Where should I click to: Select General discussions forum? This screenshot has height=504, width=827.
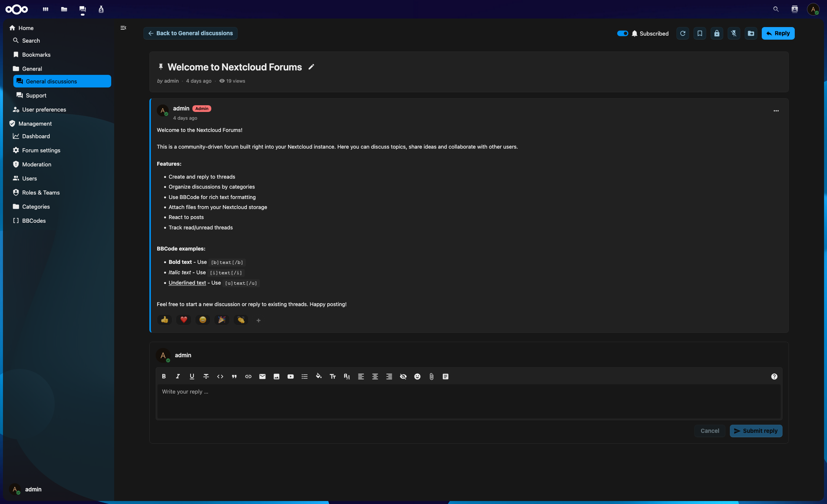click(x=62, y=82)
